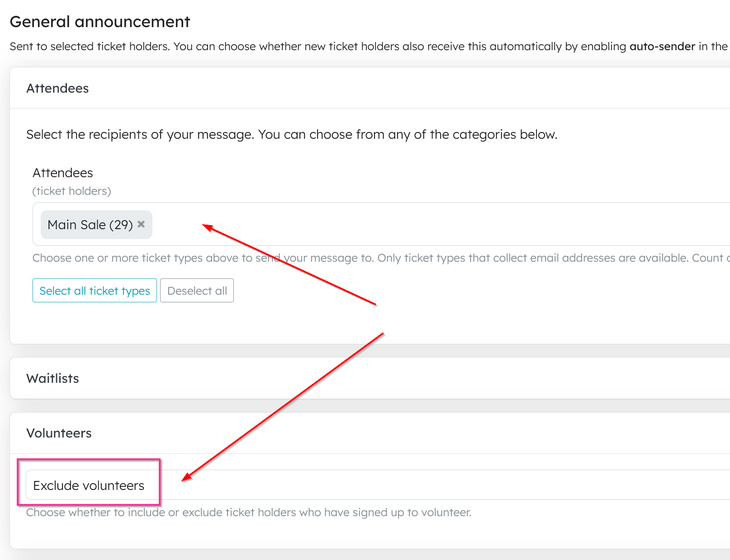Click the General announcement heading
Image resolution: width=730 pixels, height=560 pixels.
[100, 21]
